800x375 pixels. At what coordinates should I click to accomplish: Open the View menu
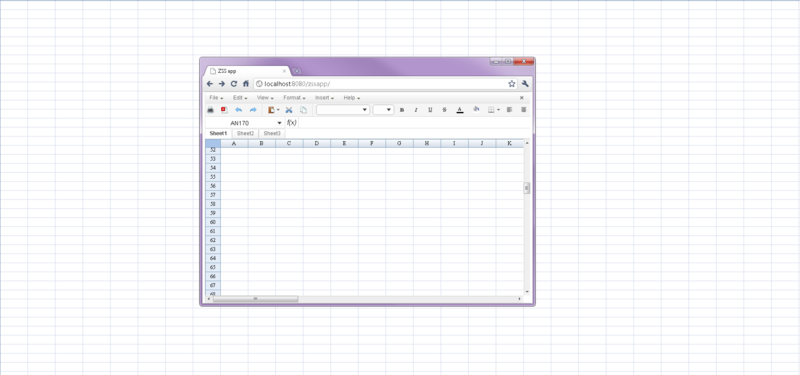click(x=265, y=97)
